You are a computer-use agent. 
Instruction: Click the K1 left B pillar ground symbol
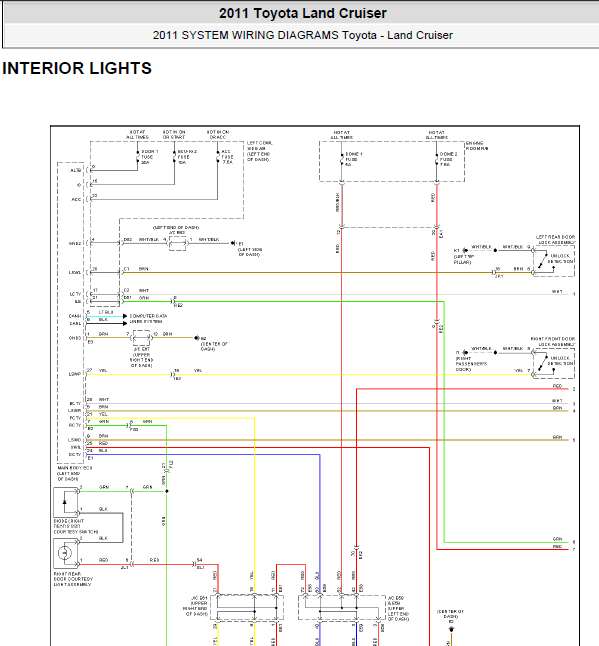[x=465, y=250]
